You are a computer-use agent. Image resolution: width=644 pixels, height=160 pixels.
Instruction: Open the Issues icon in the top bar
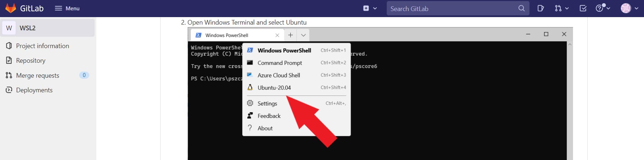pyautogui.click(x=541, y=8)
